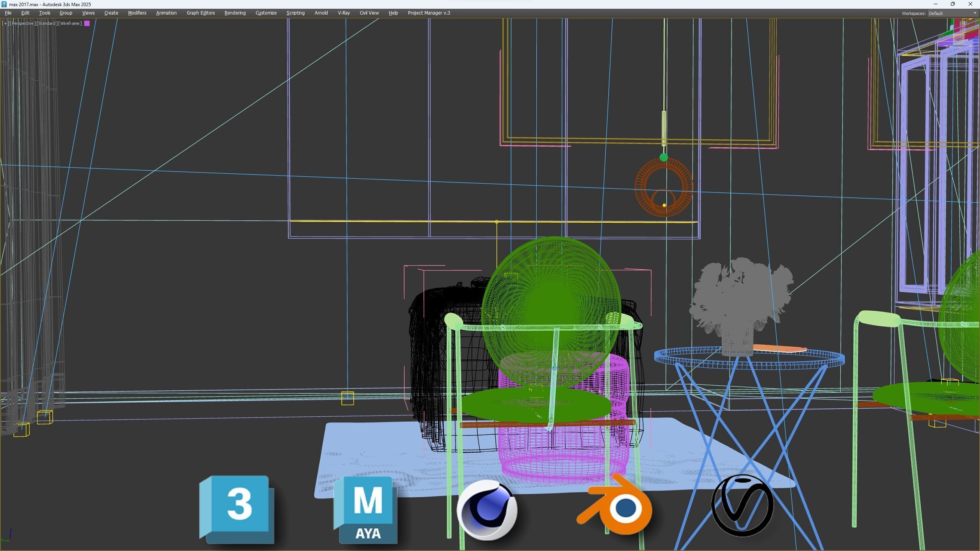Click the 3ds Max logo overlay
Screen dimensions: 980x551
click(x=237, y=509)
